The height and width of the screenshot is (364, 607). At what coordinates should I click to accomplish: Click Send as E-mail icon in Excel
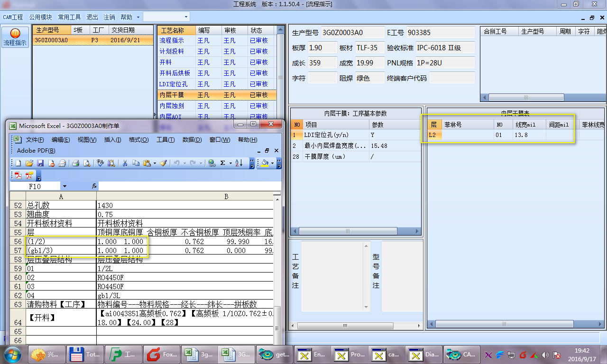coord(62,163)
